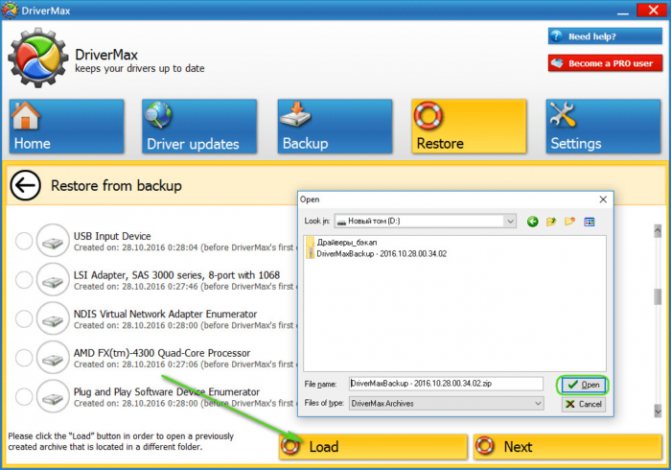Image resolution: width=671 pixels, height=470 pixels.
Task: Click the back arrow beside Restore from backup
Action: 25,186
